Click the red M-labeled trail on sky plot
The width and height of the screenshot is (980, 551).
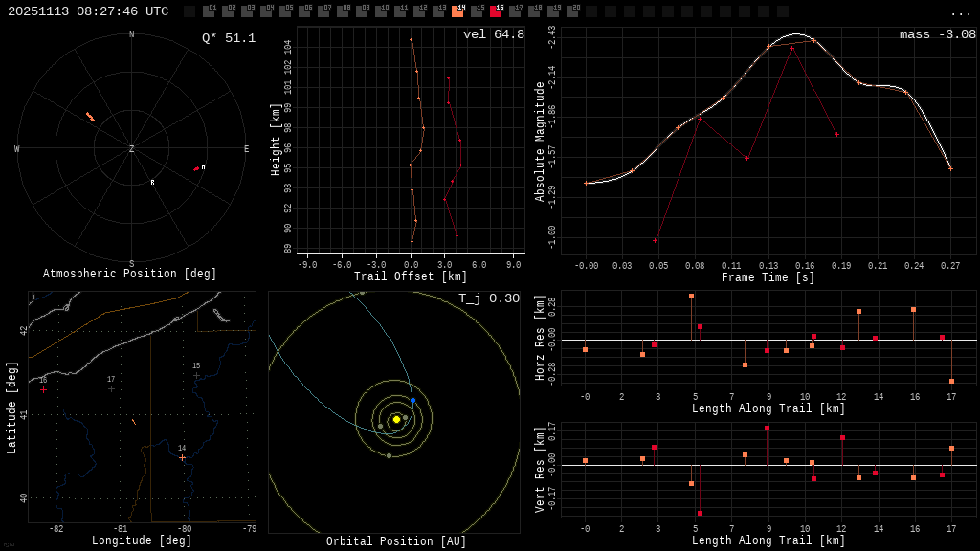(x=197, y=168)
